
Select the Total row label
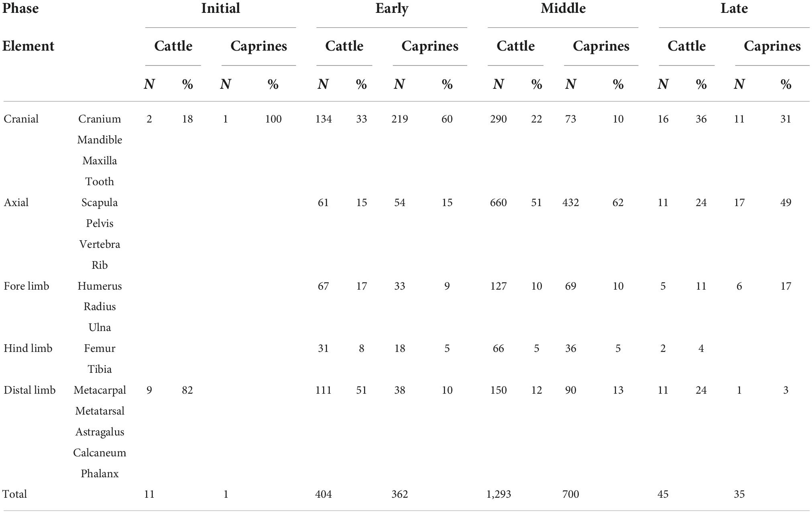point(15,494)
